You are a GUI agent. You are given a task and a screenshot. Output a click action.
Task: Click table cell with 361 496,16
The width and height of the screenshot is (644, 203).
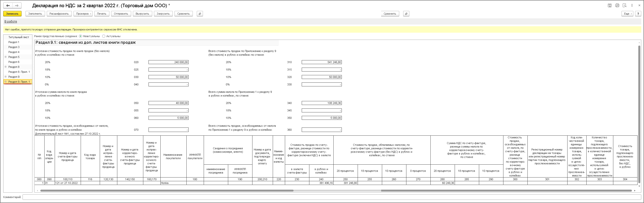pyautogui.click(x=321, y=183)
